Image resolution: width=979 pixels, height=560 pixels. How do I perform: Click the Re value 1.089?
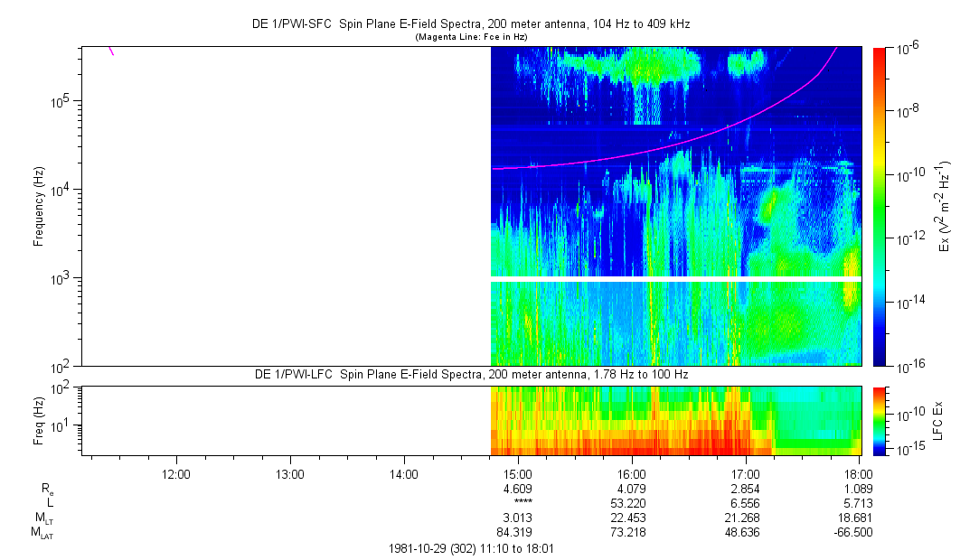[x=858, y=489]
